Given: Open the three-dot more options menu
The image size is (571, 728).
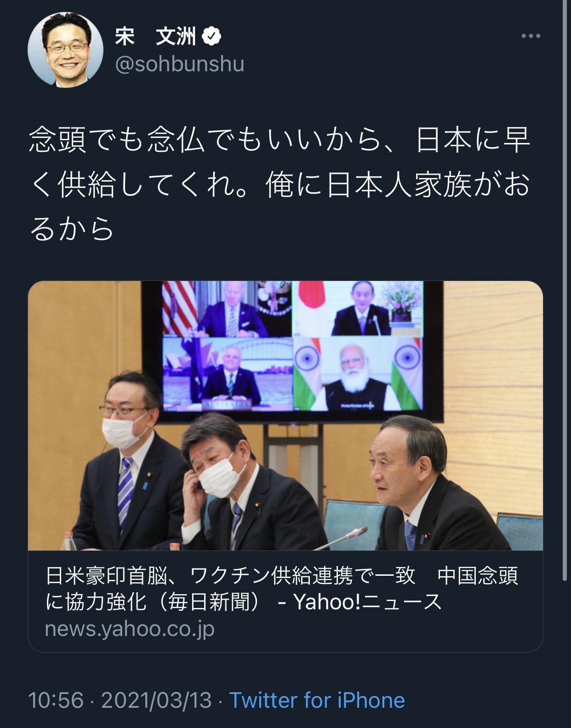Looking at the screenshot, I should point(531,36).
